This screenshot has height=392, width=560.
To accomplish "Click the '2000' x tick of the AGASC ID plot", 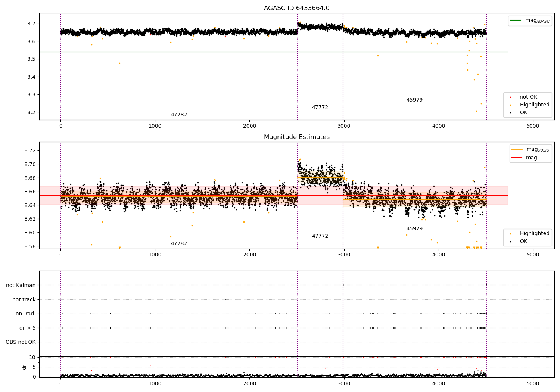I will click(249, 126).
